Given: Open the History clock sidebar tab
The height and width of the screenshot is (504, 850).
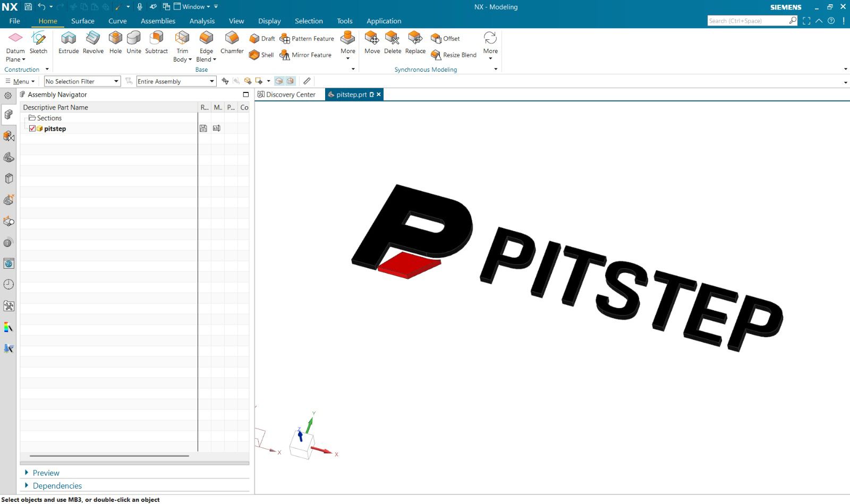Looking at the screenshot, I should (8, 285).
